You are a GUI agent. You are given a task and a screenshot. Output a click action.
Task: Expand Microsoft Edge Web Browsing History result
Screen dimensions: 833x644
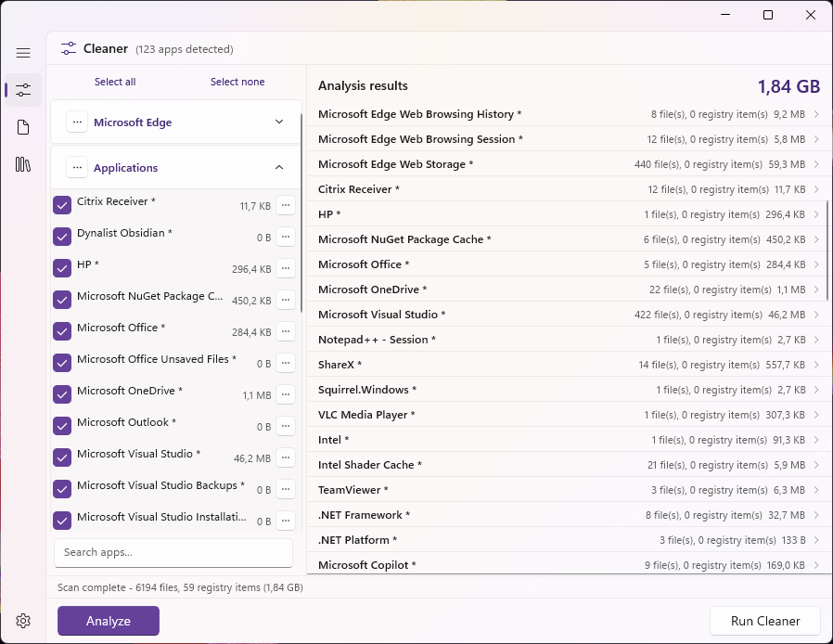point(816,114)
